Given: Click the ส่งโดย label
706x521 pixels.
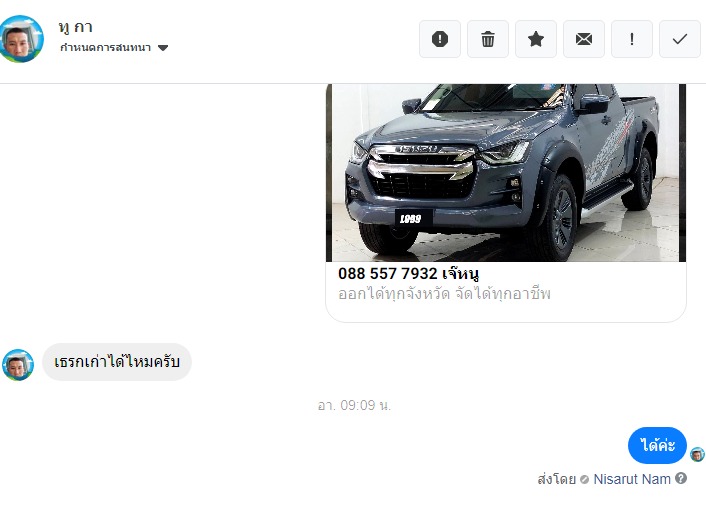Looking at the screenshot, I should pyautogui.click(x=557, y=479).
